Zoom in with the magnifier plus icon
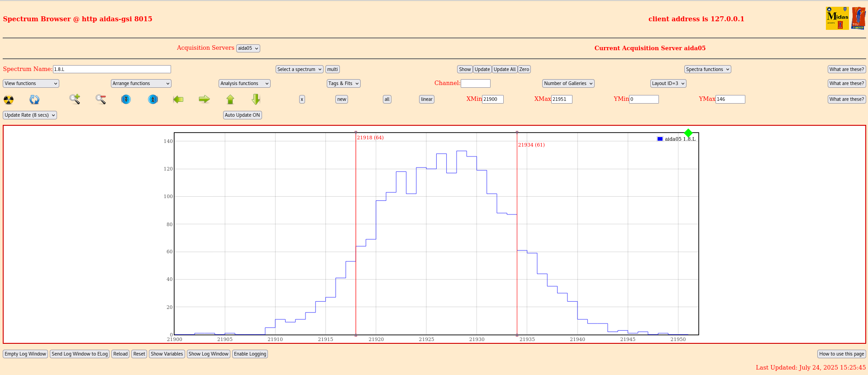Image resolution: width=868 pixels, height=375 pixels. (75, 99)
